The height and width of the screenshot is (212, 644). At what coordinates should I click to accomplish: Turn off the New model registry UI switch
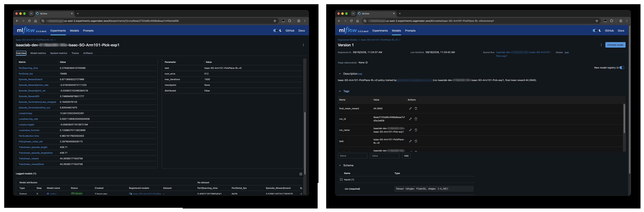(x=622, y=68)
